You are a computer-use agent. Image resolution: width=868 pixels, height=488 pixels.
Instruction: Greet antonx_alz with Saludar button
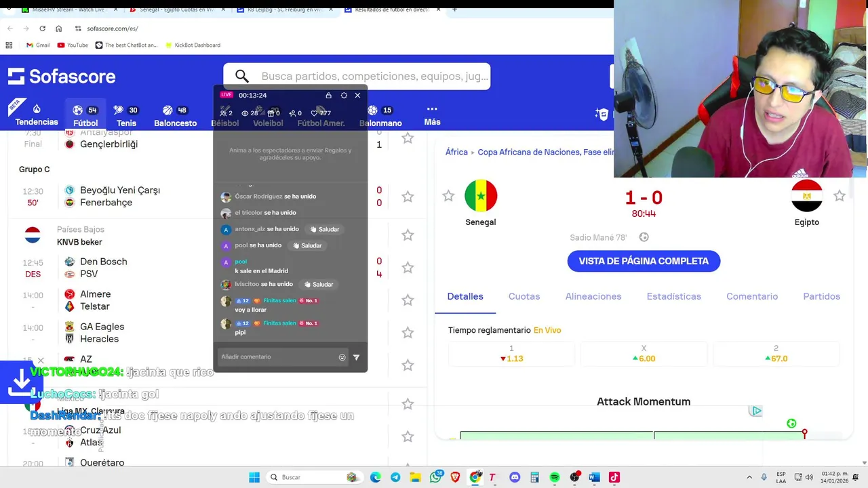[x=323, y=229]
